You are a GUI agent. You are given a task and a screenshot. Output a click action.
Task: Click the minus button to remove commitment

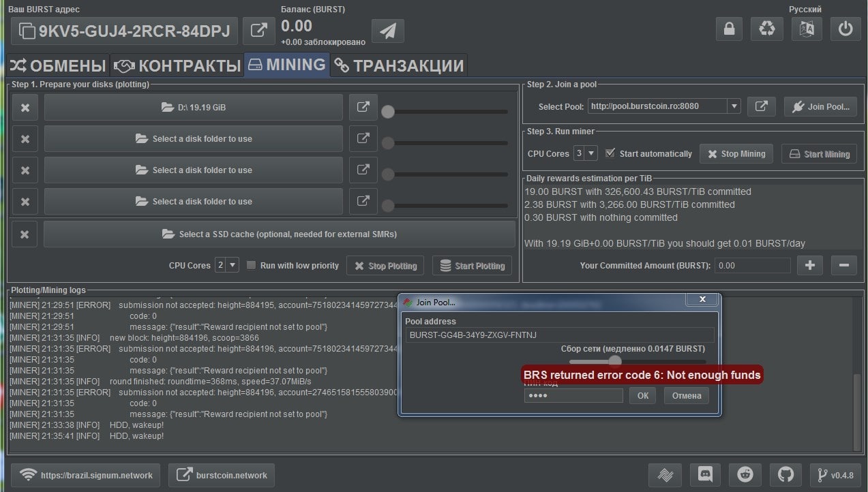843,265
